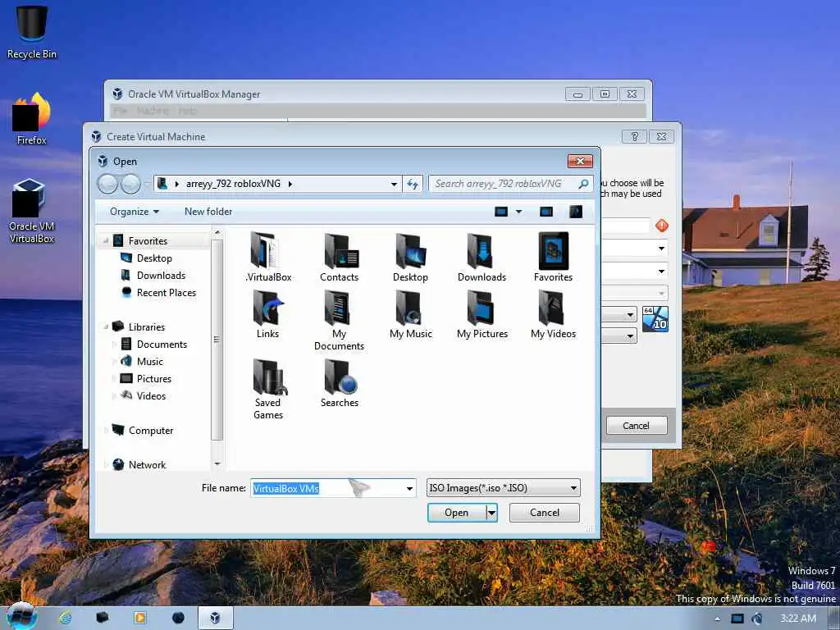Click the New folder button
This screenshot has height=630, width=840.
click(208, 212)
